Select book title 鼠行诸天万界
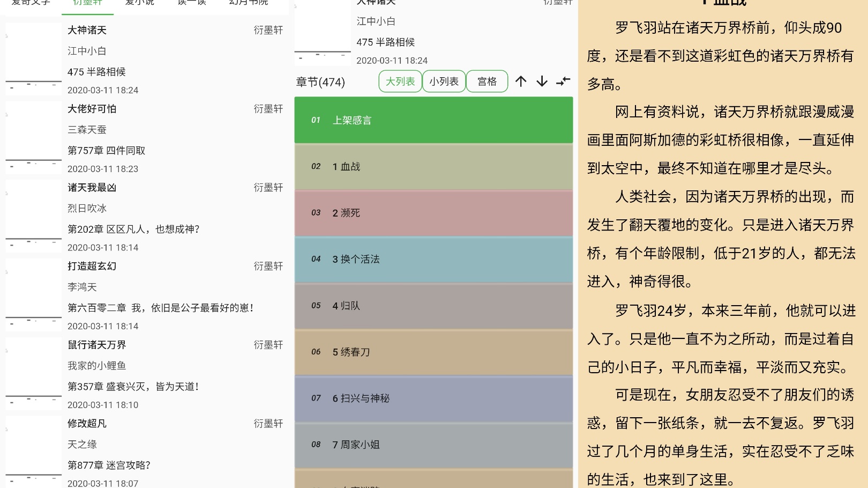Screen dimensions: 868x488 tap(96, 345)
